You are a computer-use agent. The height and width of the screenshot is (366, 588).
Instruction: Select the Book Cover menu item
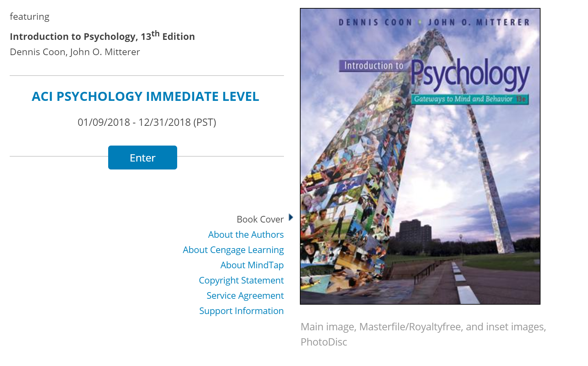click(260, 219)
